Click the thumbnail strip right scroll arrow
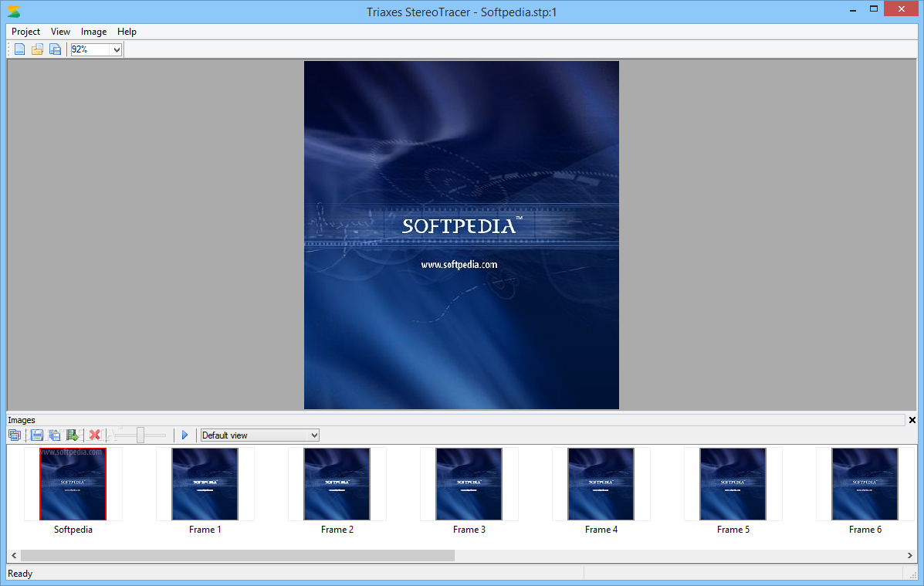924x586 pixels. [x=910, y=555]
